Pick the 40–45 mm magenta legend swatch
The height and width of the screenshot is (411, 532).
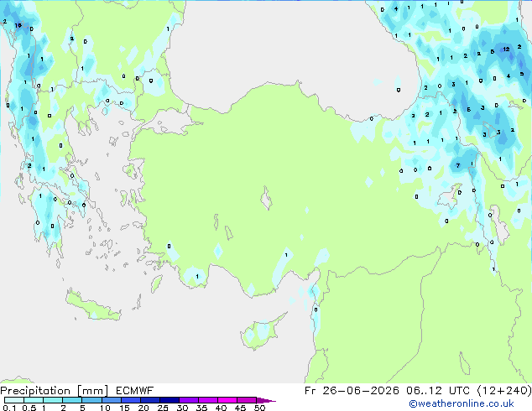[x=227, y=400]
